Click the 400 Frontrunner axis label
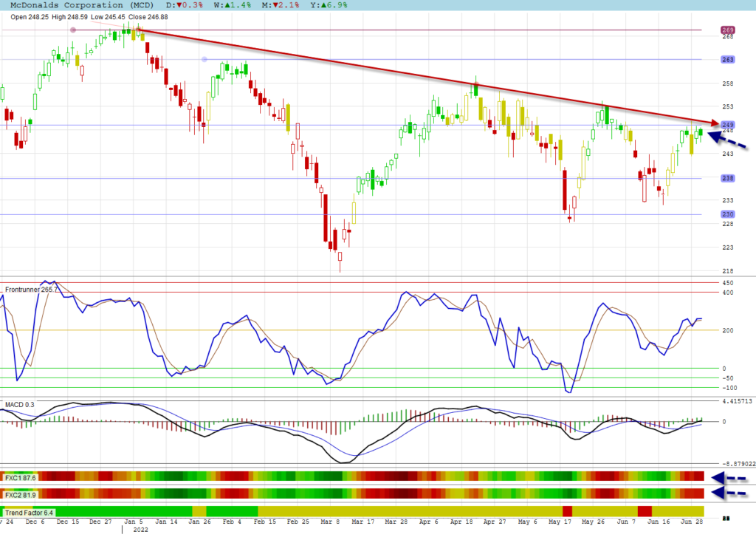The image size is (756, 543). pyautogui.click(x=727, y=293)
